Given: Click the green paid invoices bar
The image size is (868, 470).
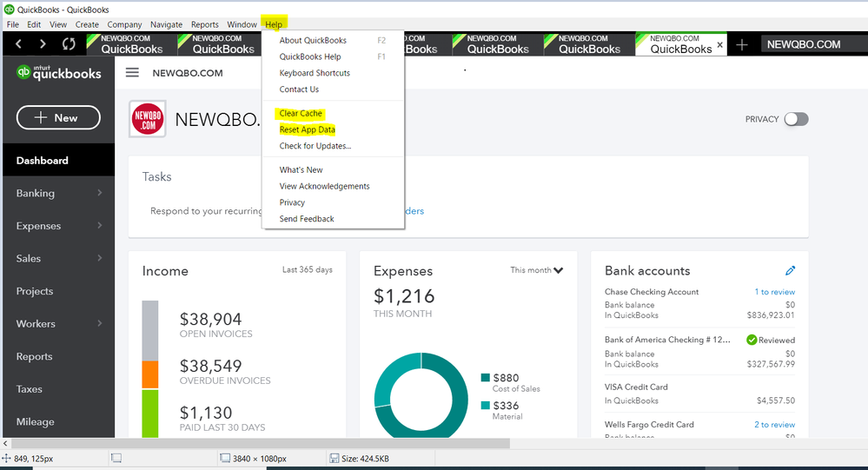Looking at the screenshot, I should pos(150,413).
